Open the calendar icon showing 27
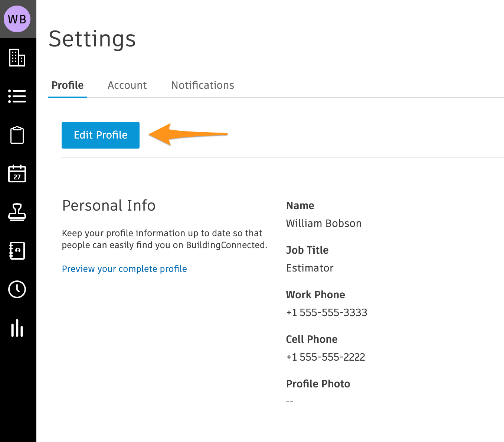This screenshot has height=442, width=504. click(17, 173)
